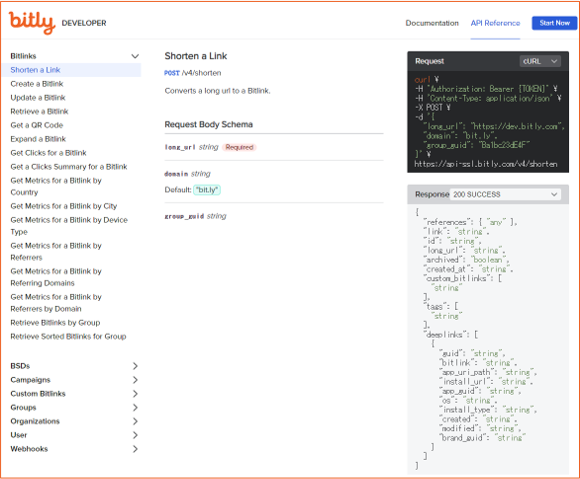Open the 200 SUCCESS response dropdown
The image size is (580, 479).
pos(505,195)
